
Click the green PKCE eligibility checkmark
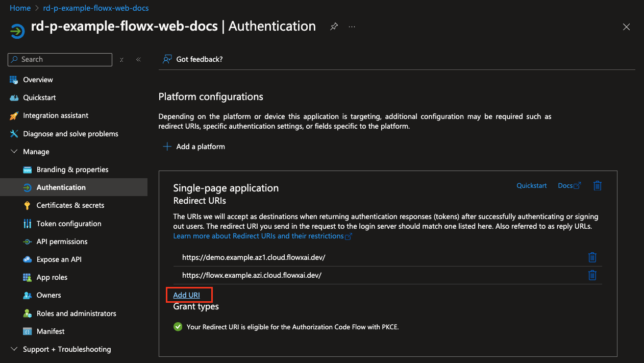[x=178, y=327]
